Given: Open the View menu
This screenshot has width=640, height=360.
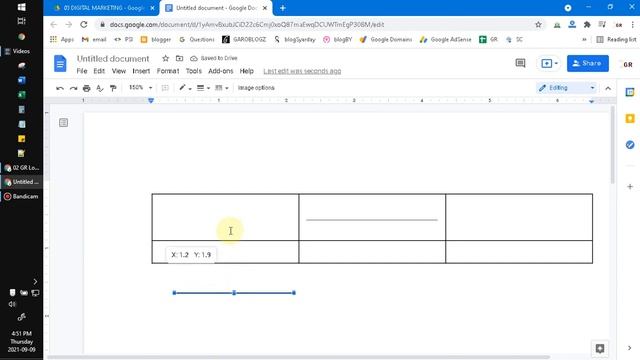Looking at the screenshot, I should (x=119, y=71).
